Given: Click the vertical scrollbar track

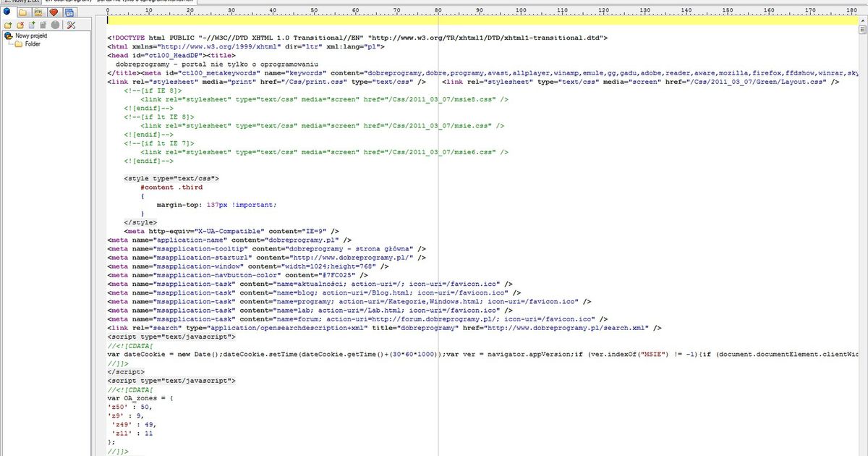Looking at the screenshot, I should [x=862, y=217].
